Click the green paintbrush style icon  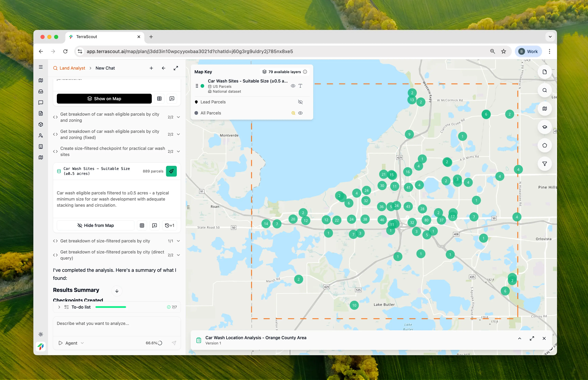pos(171,171)
